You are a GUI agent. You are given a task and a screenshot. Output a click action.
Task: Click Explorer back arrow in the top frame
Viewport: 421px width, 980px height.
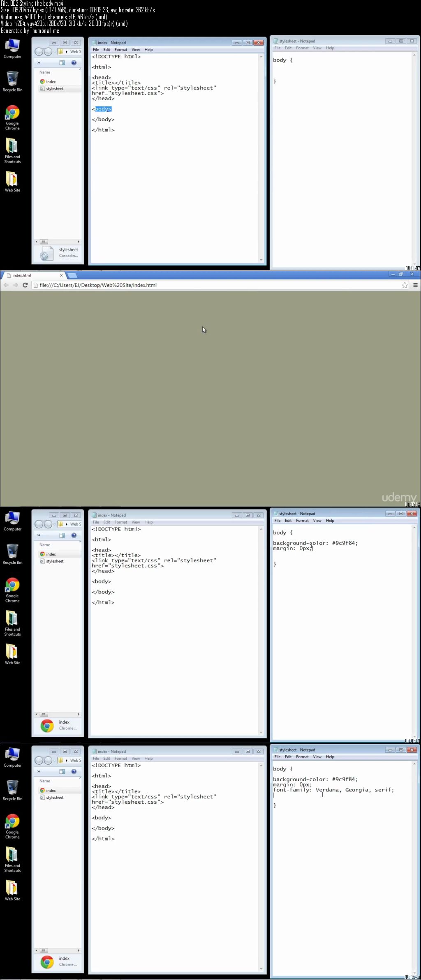pos(39,52)
